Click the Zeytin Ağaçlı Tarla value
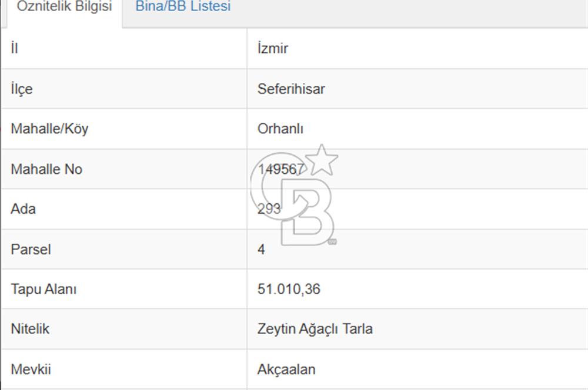Viewport: 588px width, 390px height. point(315,329)
